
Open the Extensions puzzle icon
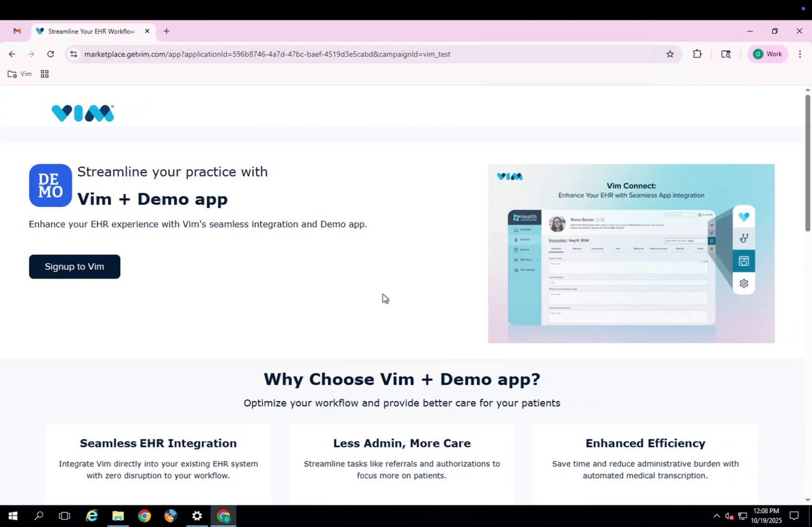[x=697, y=54]
